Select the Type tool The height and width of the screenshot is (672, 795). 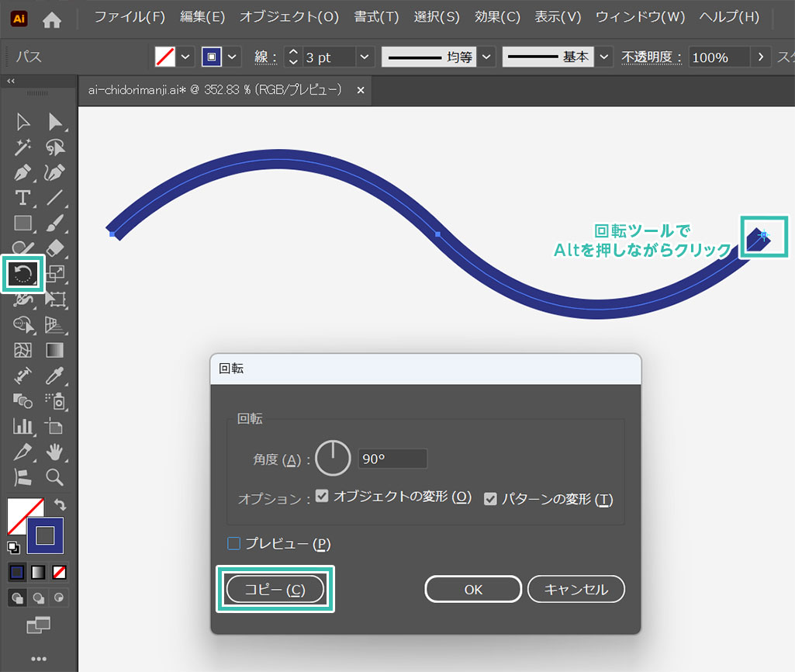[22, 198]
